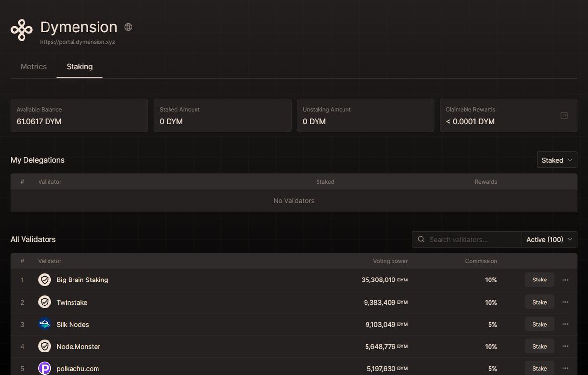Sort by Commission column header

click(x=481, y=261)
